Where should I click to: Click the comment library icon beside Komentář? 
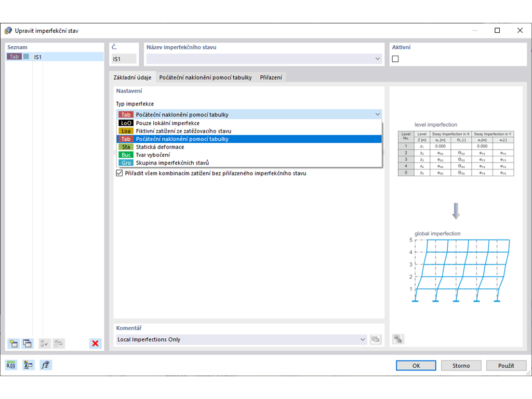376,339
